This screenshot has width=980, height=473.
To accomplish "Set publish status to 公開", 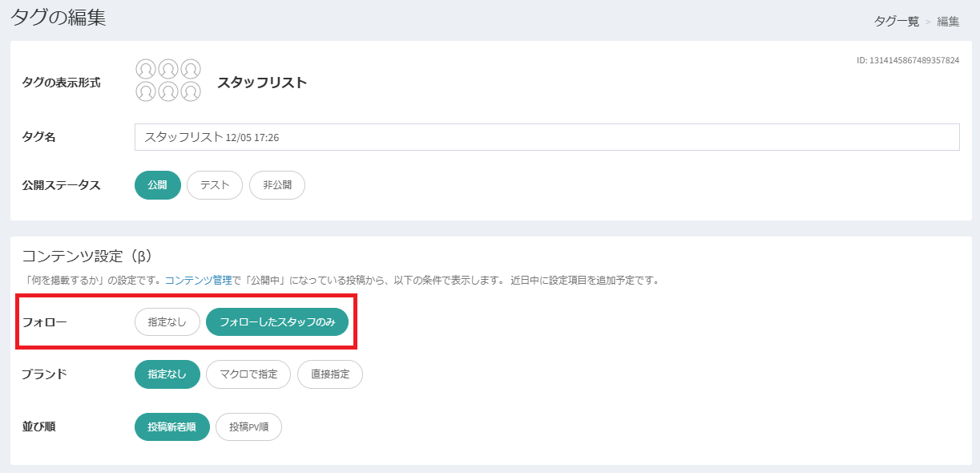I will [x=158, y=185].
